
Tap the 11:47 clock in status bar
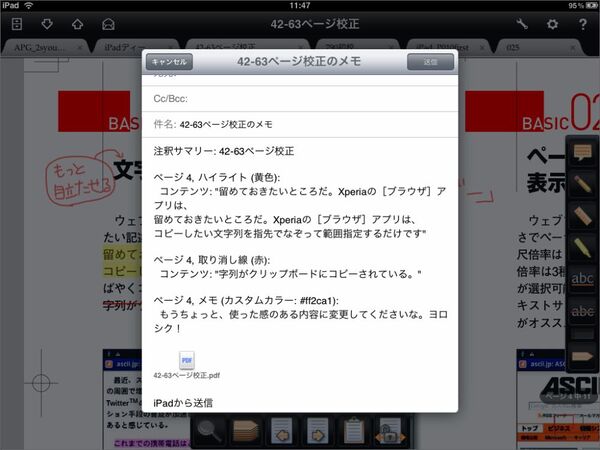pyautogui.click(x=300, y=5)
